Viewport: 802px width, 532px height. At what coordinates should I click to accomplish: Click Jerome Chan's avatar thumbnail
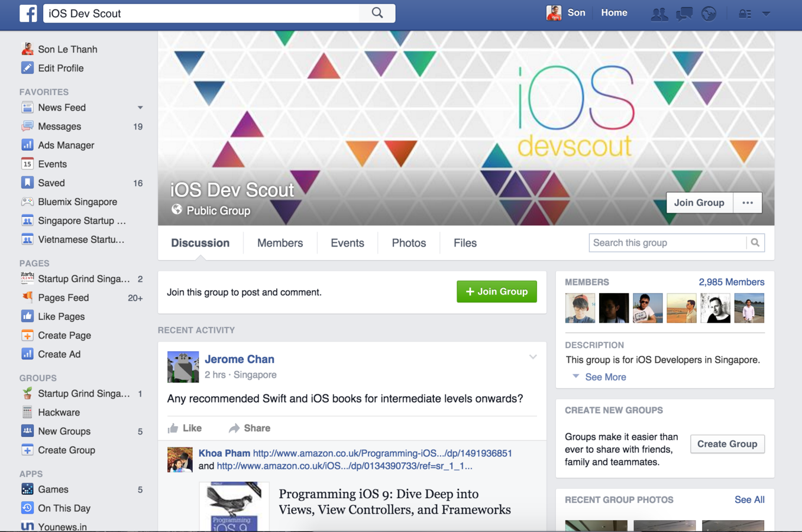[183, 367]
